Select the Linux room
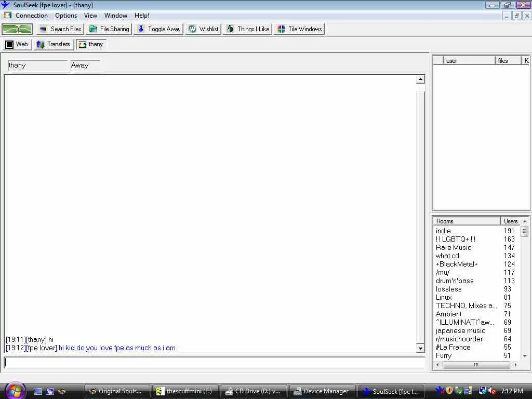 (x=476, y=298)
